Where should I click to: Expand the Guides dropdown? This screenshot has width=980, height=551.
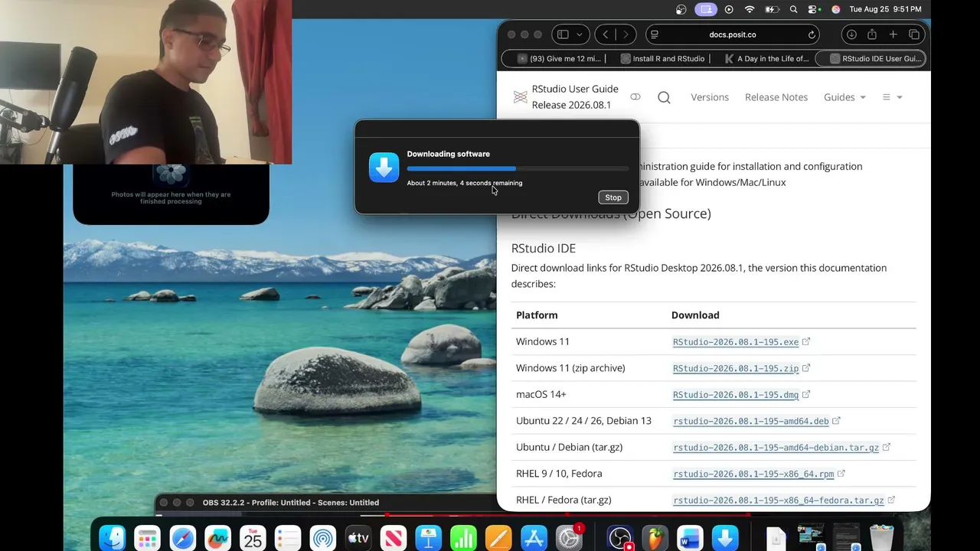(844, 97)
